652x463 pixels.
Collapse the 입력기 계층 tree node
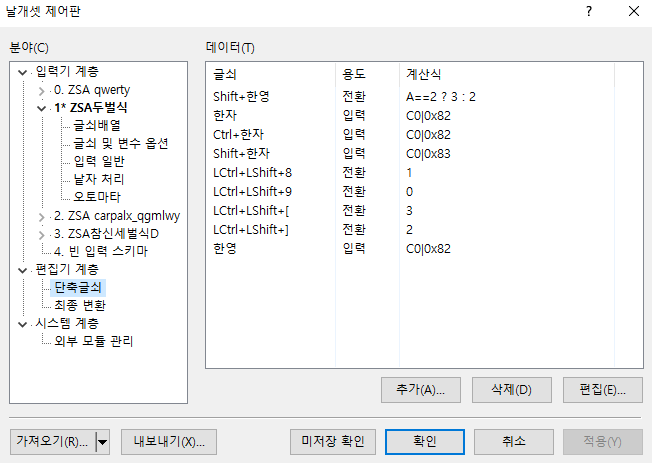pos(24,72)
